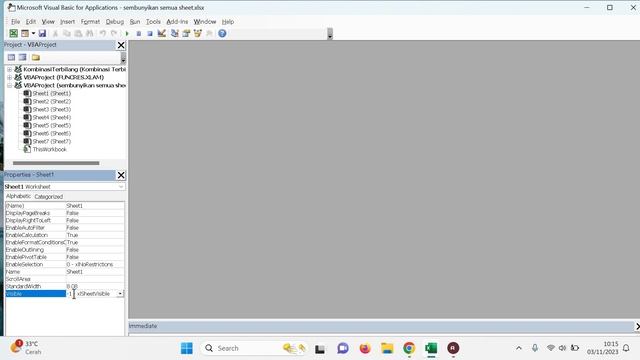The image size is (640, 360).
Task: Open the View menu
Action: [x=48, y=22]
